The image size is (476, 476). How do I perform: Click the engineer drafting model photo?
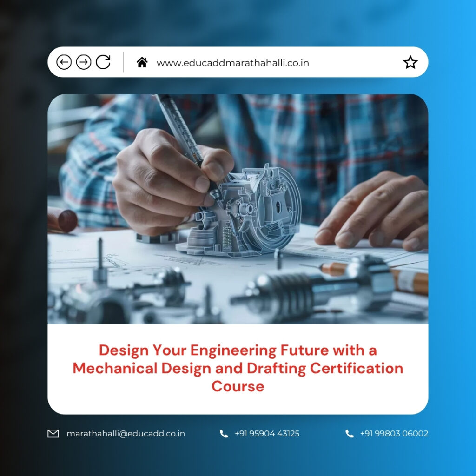click(x=238, y=209)
